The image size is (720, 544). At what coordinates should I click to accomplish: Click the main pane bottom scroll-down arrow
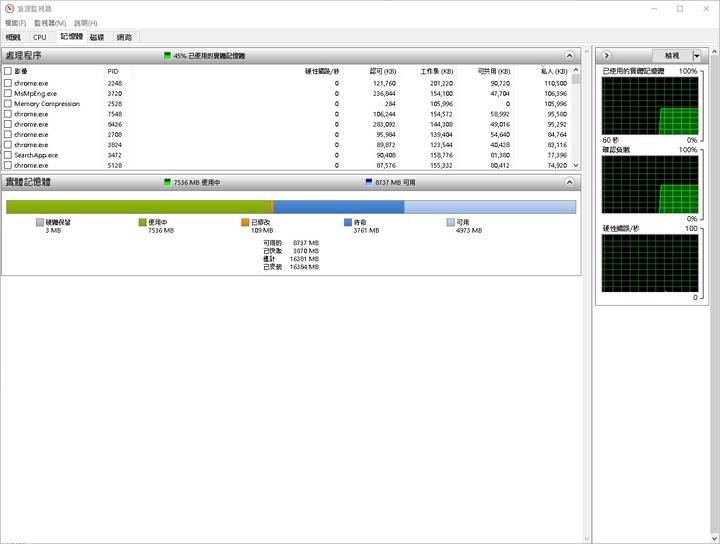coord(586,538)
